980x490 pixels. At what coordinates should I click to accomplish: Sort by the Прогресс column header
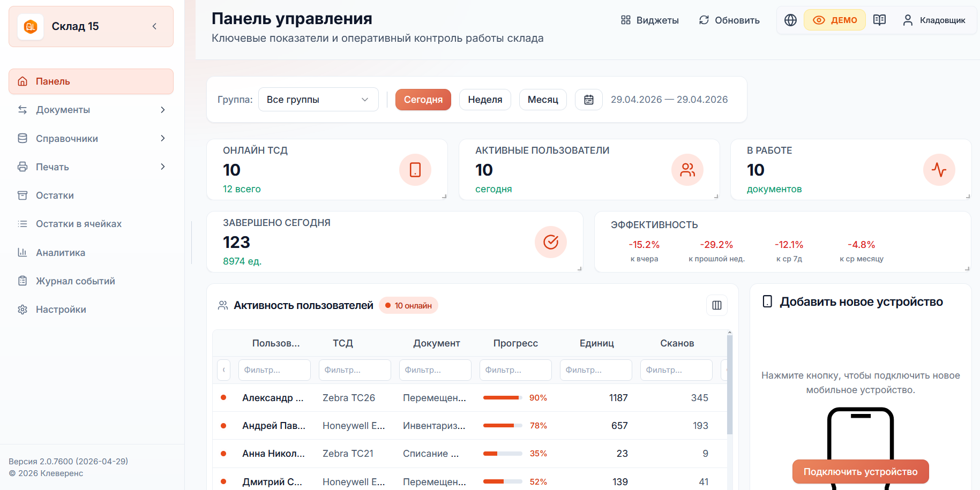point(515,343)
